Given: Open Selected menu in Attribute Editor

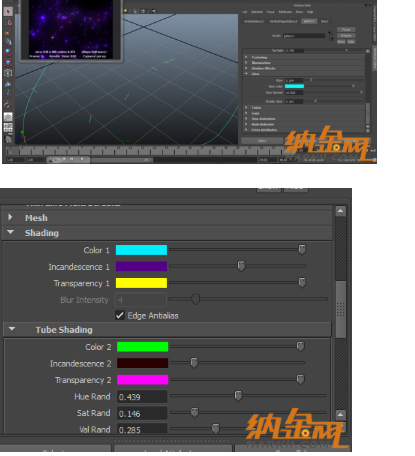Looking at the screenshot, I should (256, 12).
